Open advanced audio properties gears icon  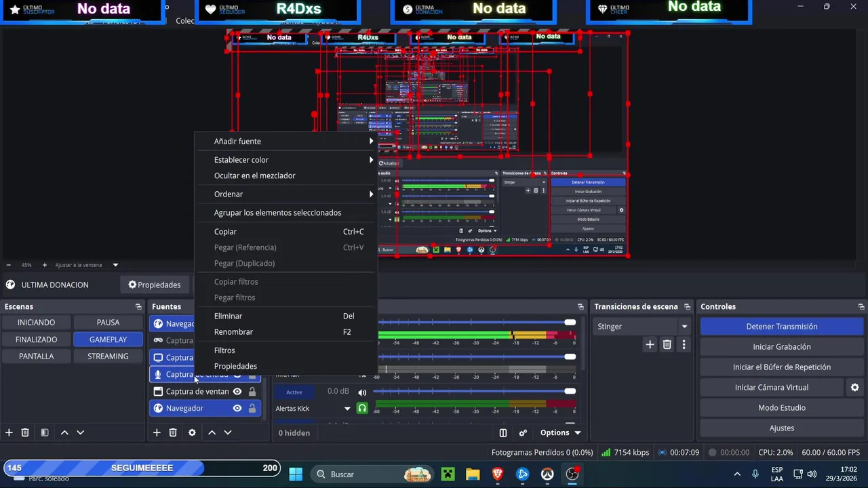click(523, 432)
